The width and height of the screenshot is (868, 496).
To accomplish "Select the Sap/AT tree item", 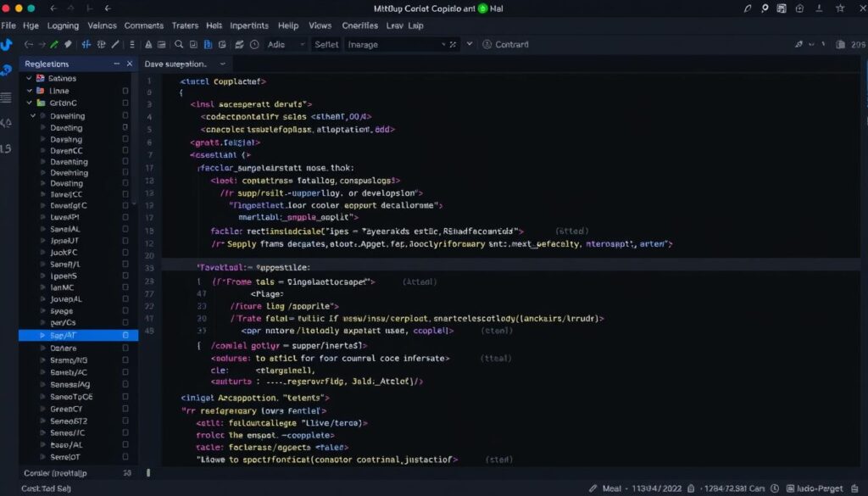I will pyautogui.click(x=78, y=335).
